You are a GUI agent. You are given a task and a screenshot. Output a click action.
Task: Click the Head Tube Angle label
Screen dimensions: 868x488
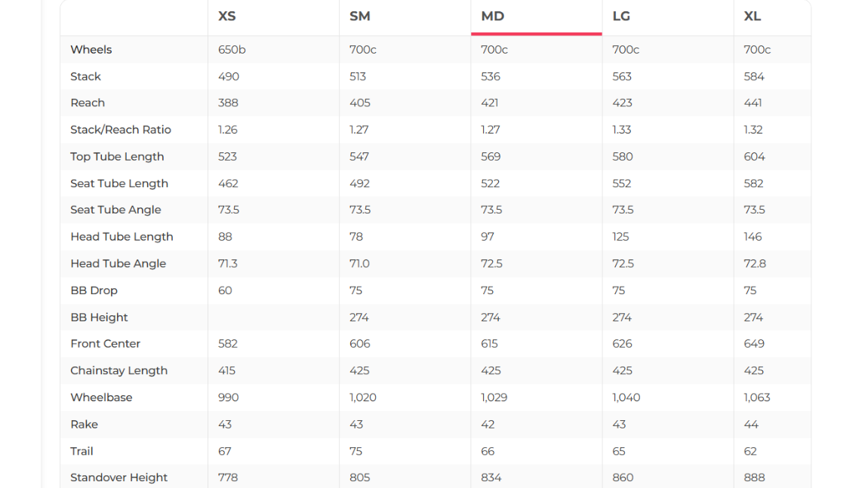[x=118, y=263]
